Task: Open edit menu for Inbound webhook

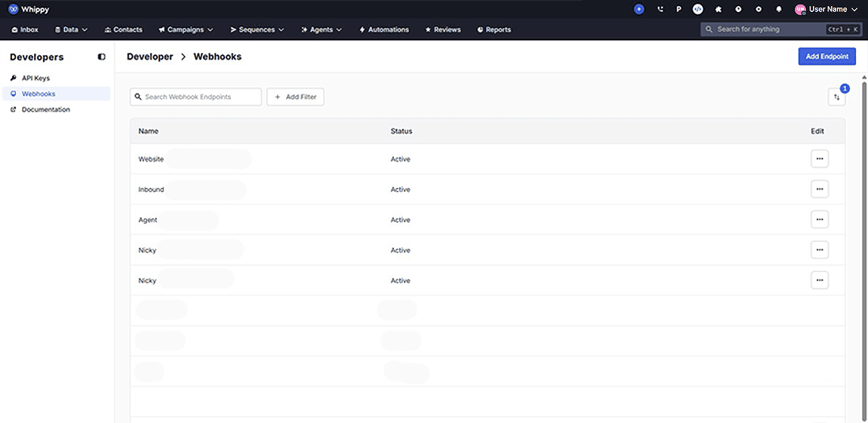Action: tap(820, 190)
